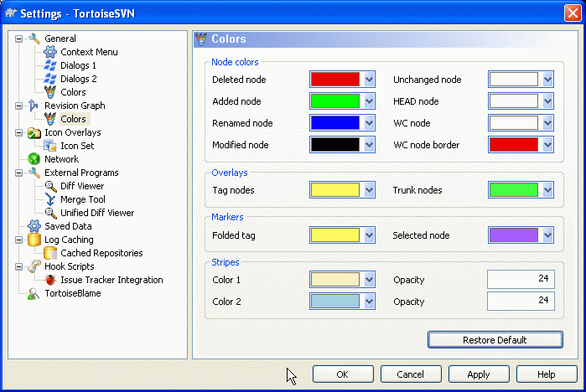
Task: Open the WC node color dropdown arrow
Action: coord(547,123)
